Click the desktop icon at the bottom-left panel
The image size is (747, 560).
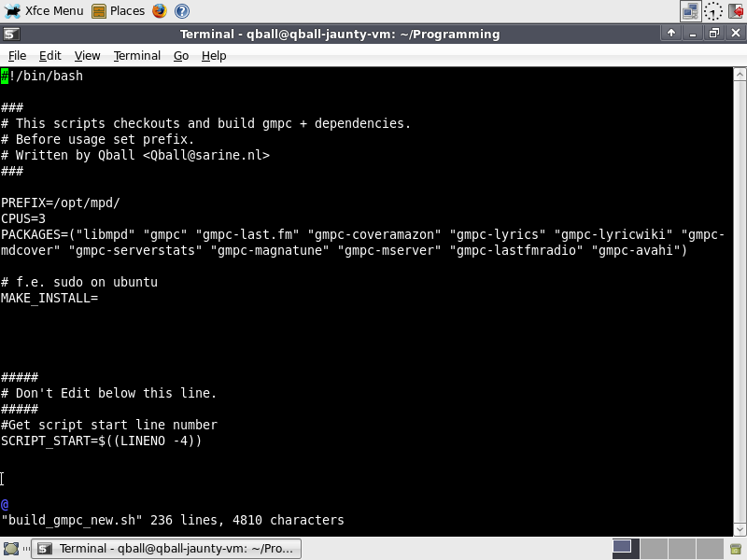[x=10, y=549]
